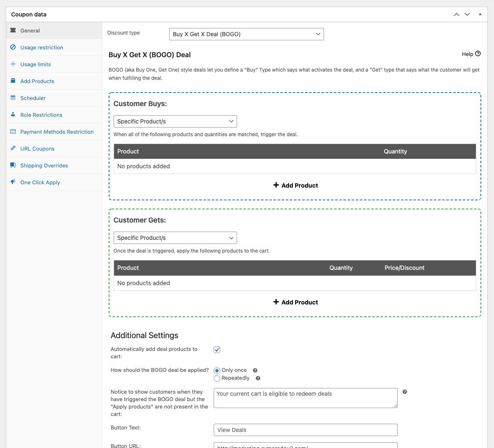This screenshot has width=494, height=448.
Task: Open the One Click Apply tab
Action: point(54,182)
